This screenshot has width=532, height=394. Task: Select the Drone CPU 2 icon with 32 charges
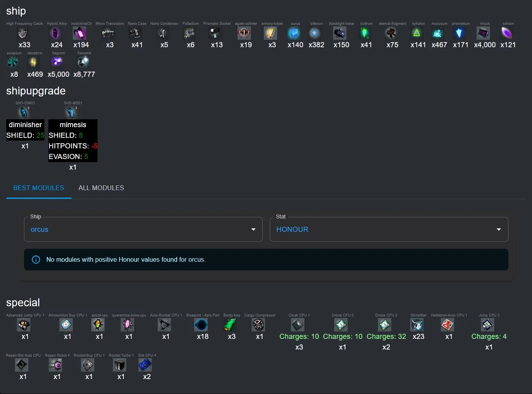385,325
